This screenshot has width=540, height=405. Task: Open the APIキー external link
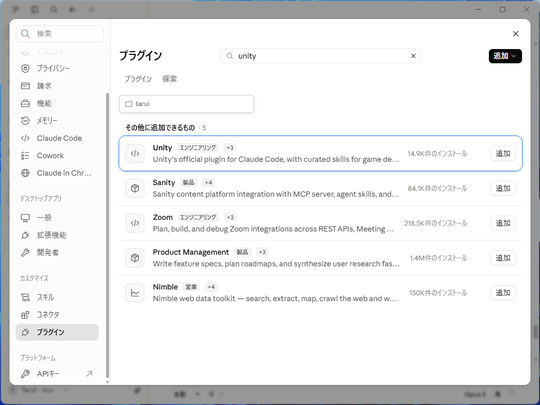pyautogui.click(x=89, y=374)
